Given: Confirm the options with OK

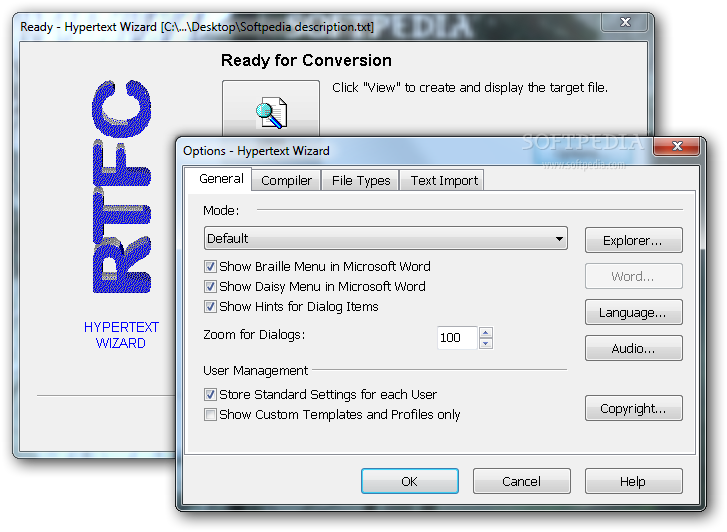Looking at the screenshot, I should tap(410, 481).
